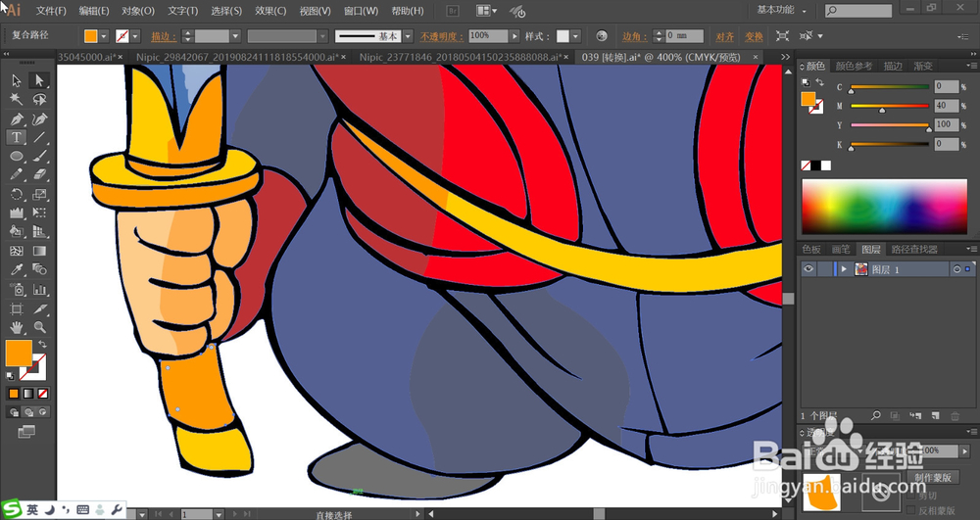Click 不透明度 link in control bar
Viewport: 980px width, 520px height.
[441, 36]
